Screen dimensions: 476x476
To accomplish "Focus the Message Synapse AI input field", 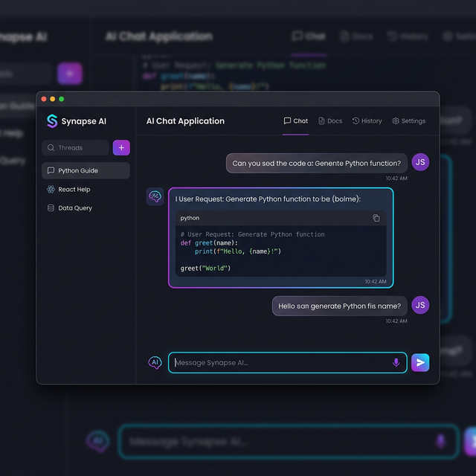I will [288, 362].
